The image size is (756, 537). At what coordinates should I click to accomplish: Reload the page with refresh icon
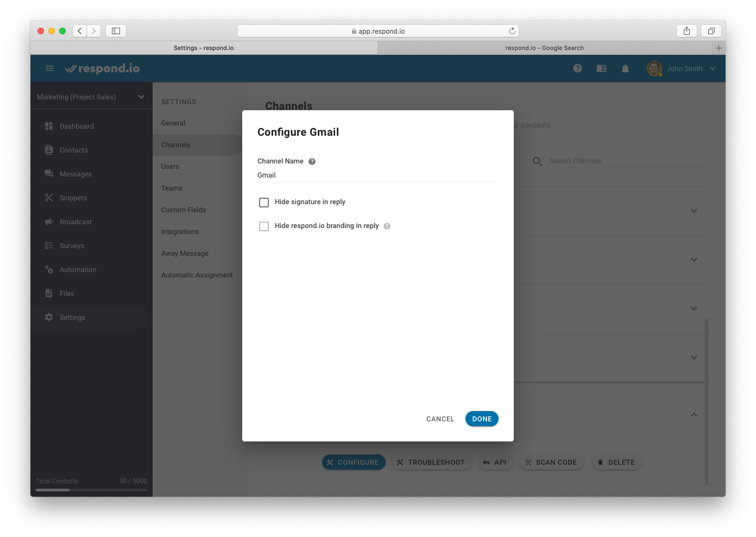(x=512, y=31)
